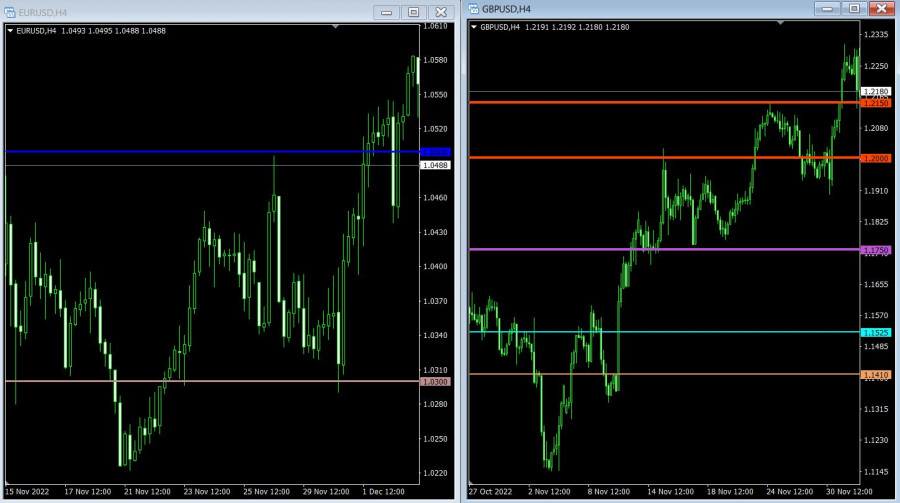Click the 1.1410 price label on GBPUSD

(875, 375)
